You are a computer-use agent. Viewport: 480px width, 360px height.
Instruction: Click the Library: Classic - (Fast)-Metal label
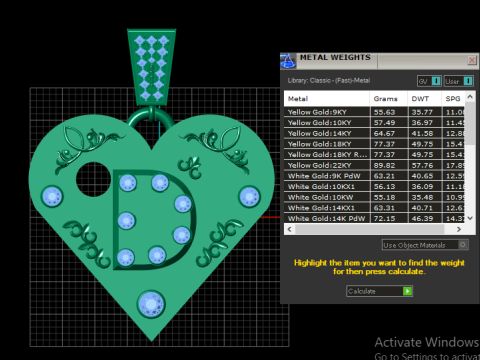tap(329, 81)
